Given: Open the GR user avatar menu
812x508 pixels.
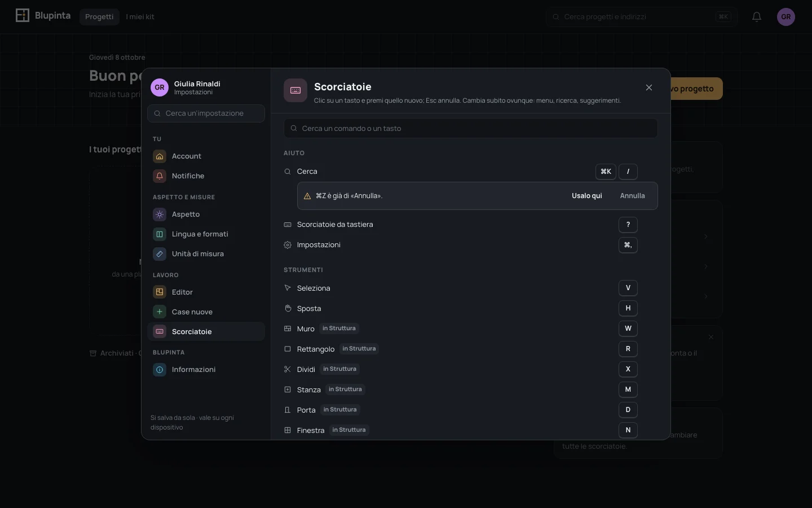Looking at the screenshot, I should click(x=786, y=17).
